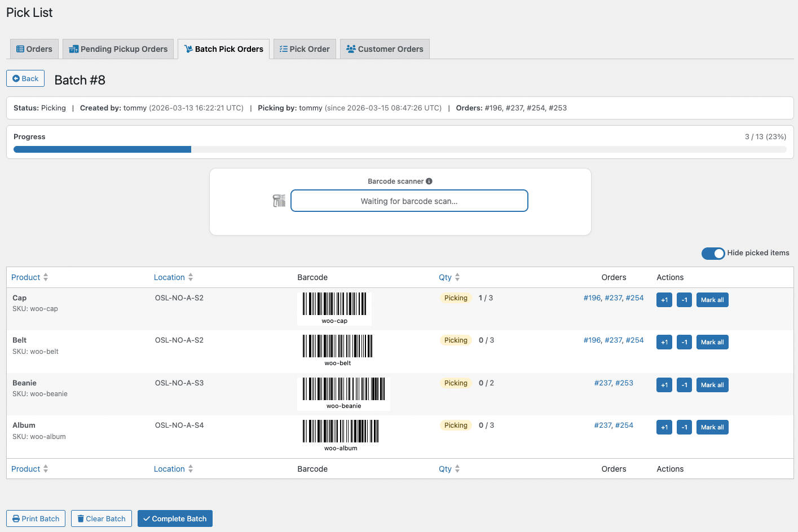Go back using the Back button
This screenshot has height=532, width=798.
click(25, 78)
